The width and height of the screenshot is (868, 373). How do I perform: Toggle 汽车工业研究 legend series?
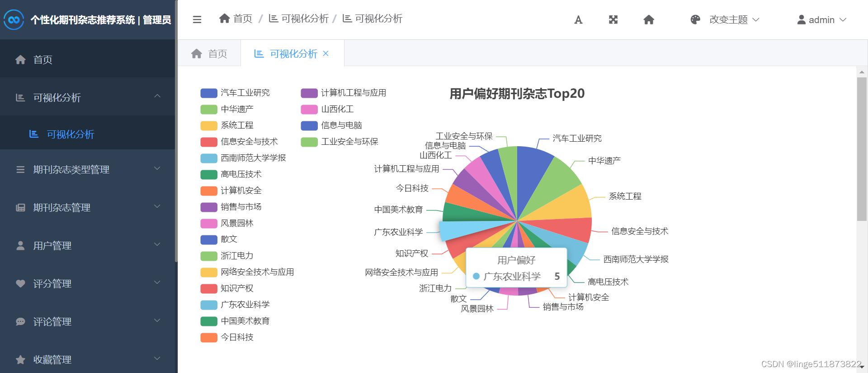pyautogui.click(x=235, y=93)
